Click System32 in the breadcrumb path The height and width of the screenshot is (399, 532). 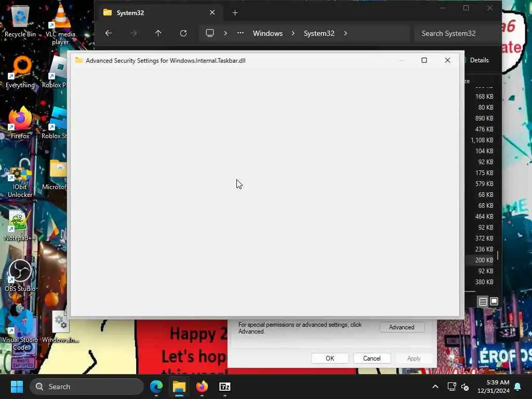[x=319, y=33]
